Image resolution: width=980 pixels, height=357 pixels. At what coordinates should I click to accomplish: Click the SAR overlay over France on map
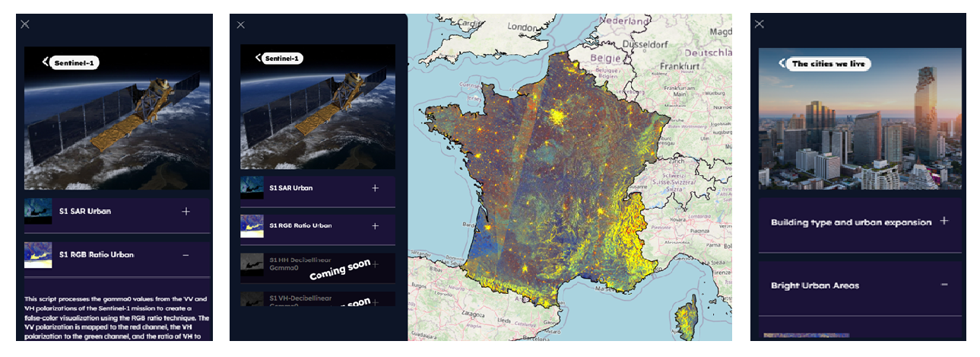[547, 183]
